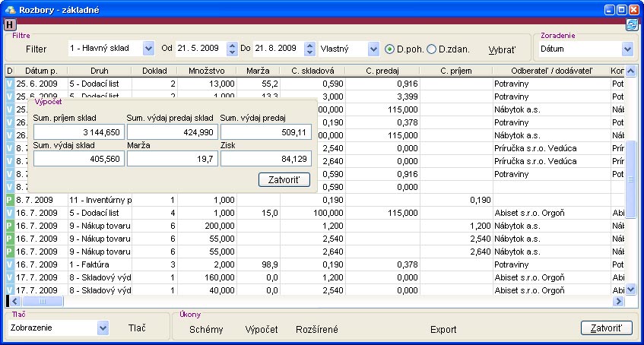Click the blue V marker on the first row
Image resolution: width=644 pixels, height=345 pixels.
(10, 83)
